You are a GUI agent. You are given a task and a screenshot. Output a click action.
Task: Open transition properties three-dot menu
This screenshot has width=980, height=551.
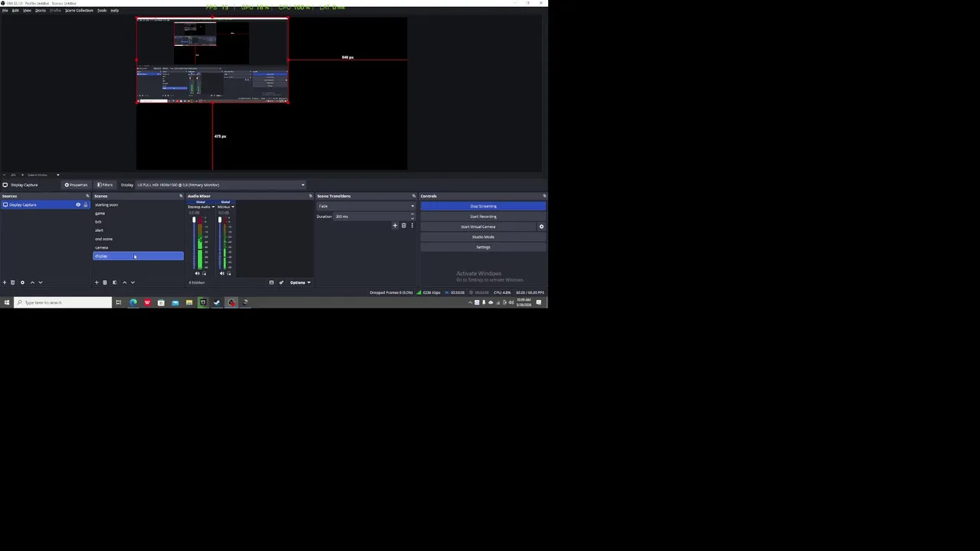coord(412,226)
